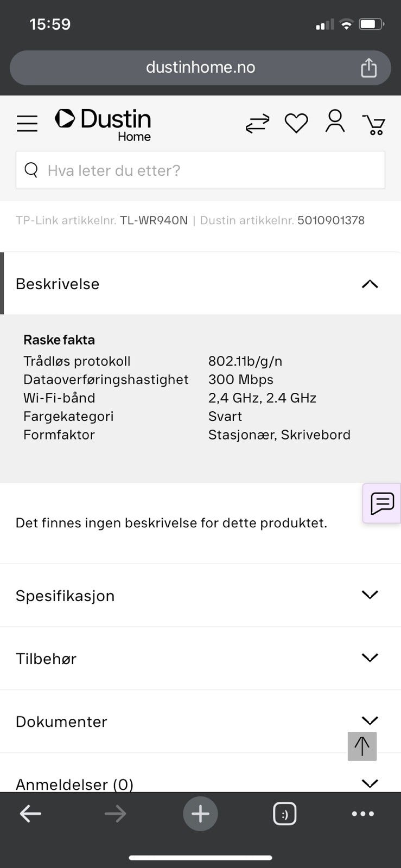Go back with browser back arrow
Image resolution: width=401 pixels, height=868 pixels.
(x=30, y=813)
